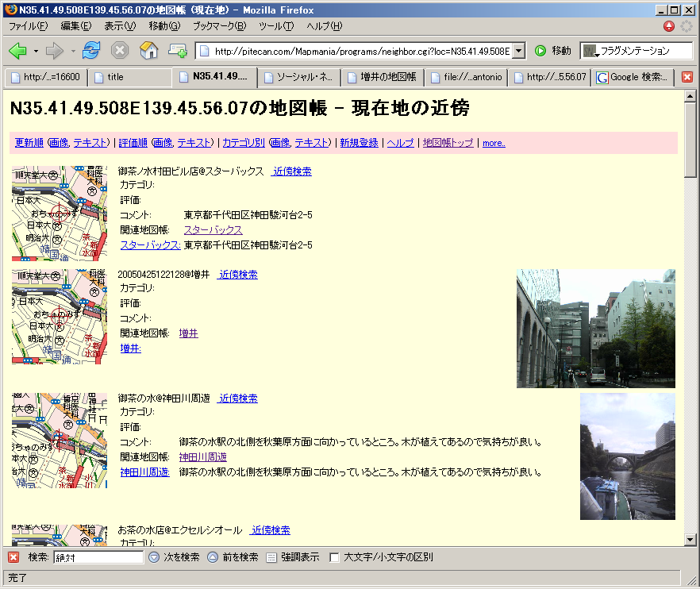Click the 評価順 link
Viewport: 700px width, 589px height.
pyautogui.click(x=133, y=143)
